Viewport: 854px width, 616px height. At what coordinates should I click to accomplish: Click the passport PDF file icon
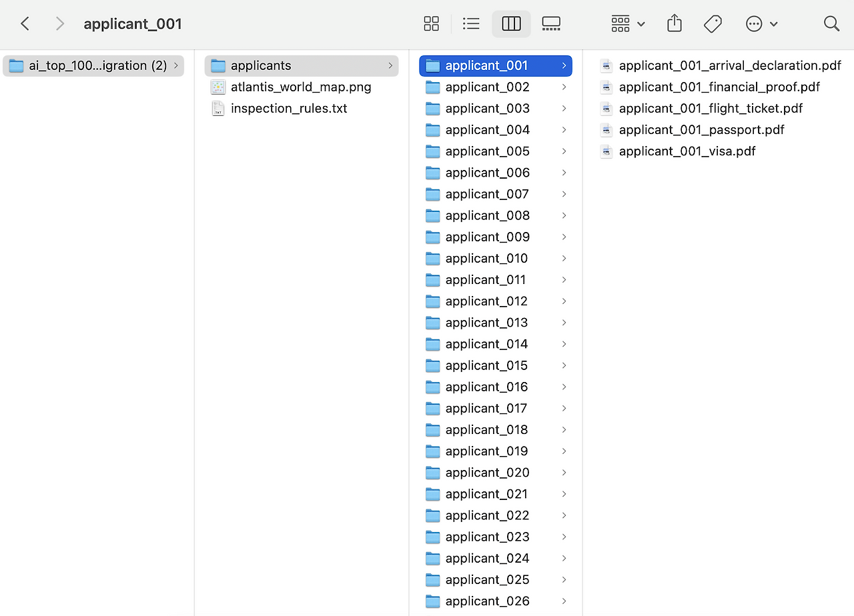click(x=606, y=129)
